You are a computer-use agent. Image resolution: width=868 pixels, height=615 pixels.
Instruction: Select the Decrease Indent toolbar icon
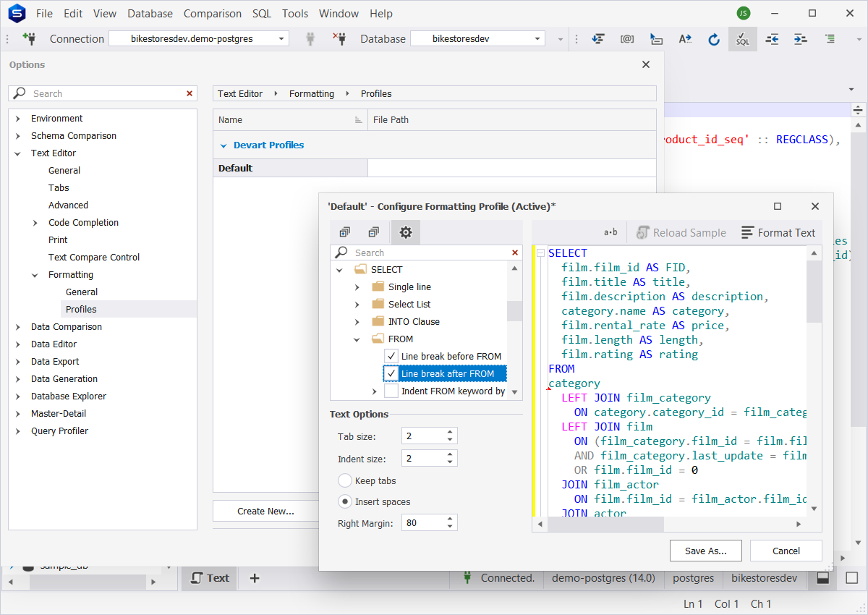(x=771, y=39)
